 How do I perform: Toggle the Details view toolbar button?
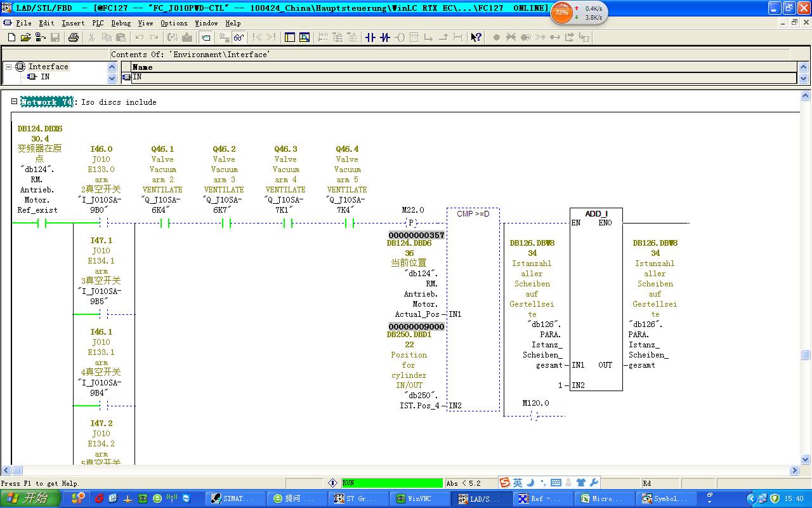click(x=304, y=37)
